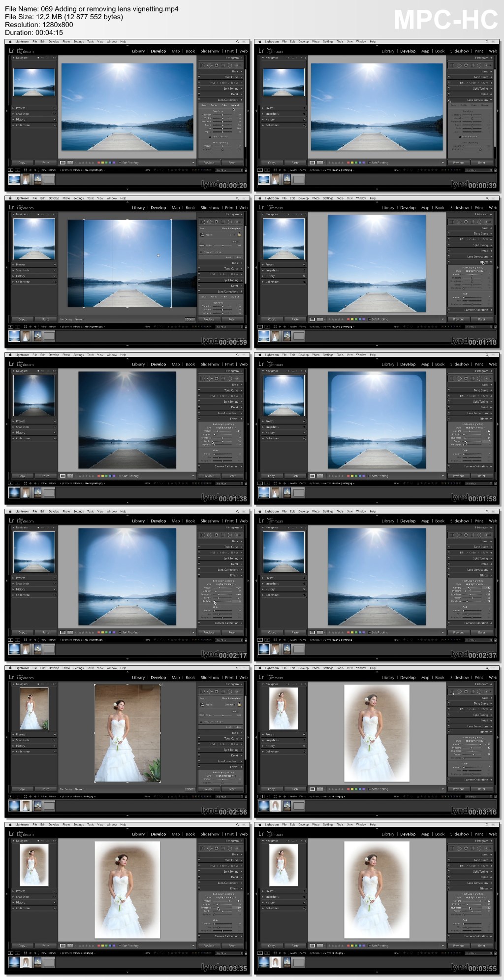The height and width of the screenshot is (980, 504).
Task: Select Spot Removal tool in 00:00:20 frame
Action: [209, 65]
